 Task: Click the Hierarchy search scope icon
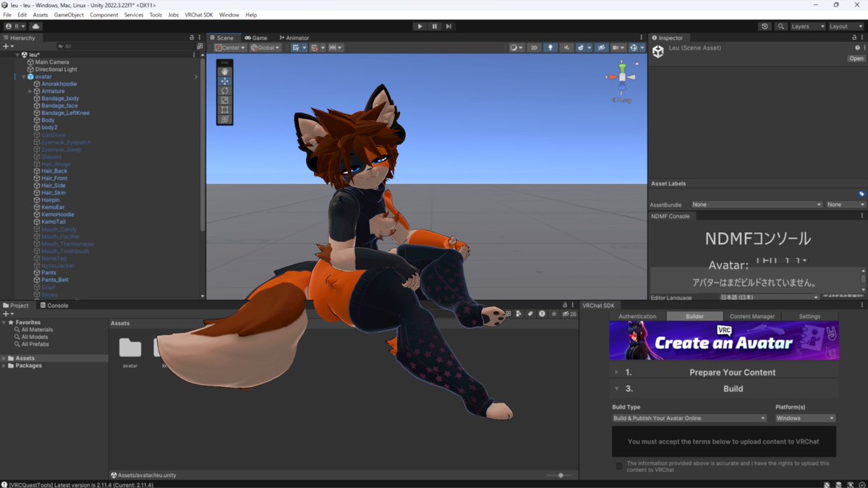200,46
